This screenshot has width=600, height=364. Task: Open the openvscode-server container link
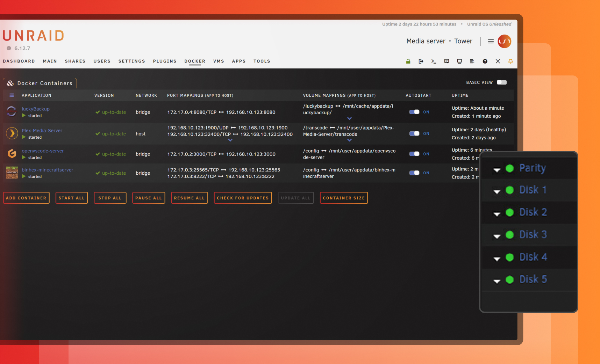click(43, 151)
